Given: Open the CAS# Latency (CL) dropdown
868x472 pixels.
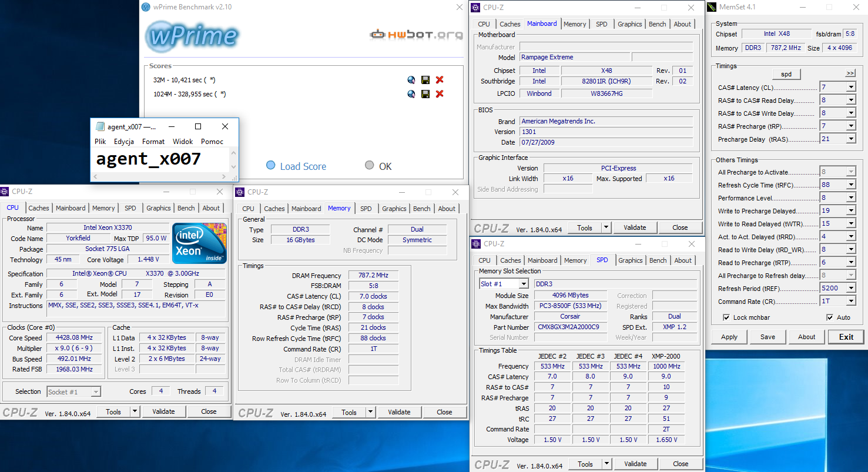Looking at the screenshot, I should 850,88.
